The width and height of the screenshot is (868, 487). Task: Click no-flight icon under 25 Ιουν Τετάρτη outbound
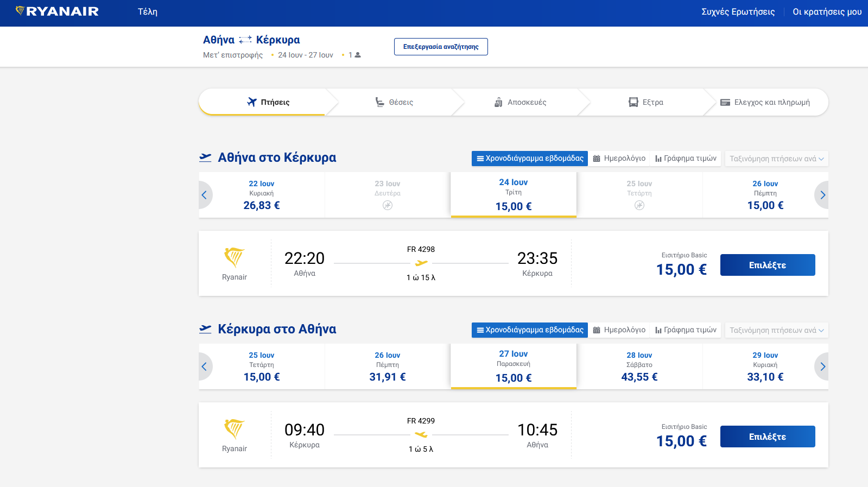pos(639,205)
